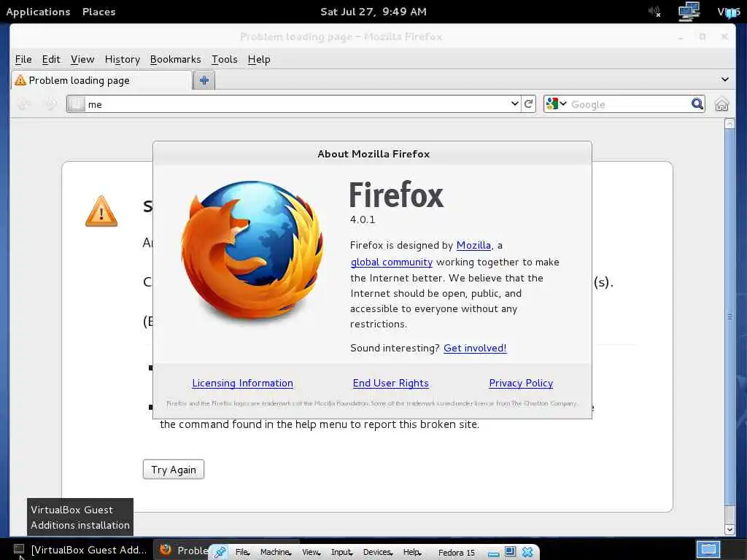
Task: Open the VirtualBox Help menu
Action: point(412,552)
